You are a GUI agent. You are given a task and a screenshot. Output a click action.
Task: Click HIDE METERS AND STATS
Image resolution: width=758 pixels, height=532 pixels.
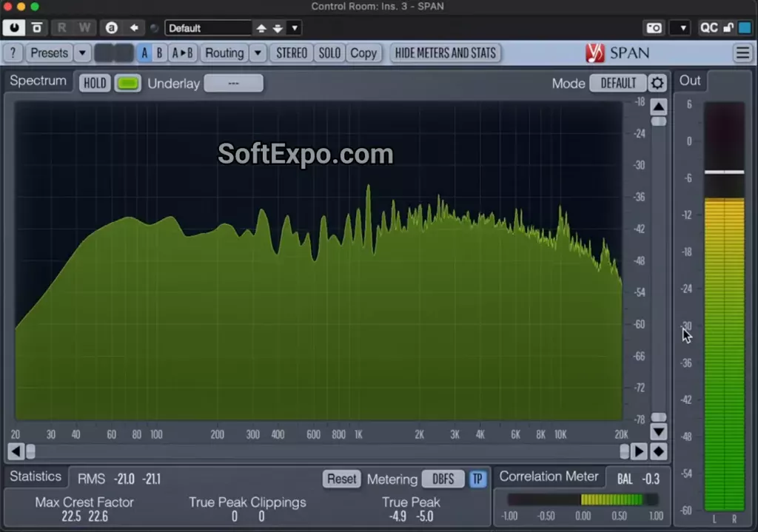[x=446, y=53]
